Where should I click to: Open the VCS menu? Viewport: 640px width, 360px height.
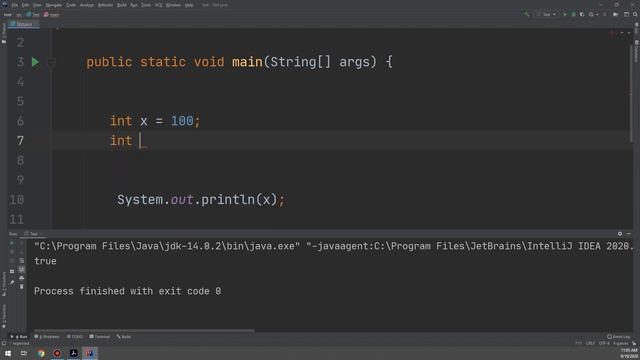click(158, 5)
